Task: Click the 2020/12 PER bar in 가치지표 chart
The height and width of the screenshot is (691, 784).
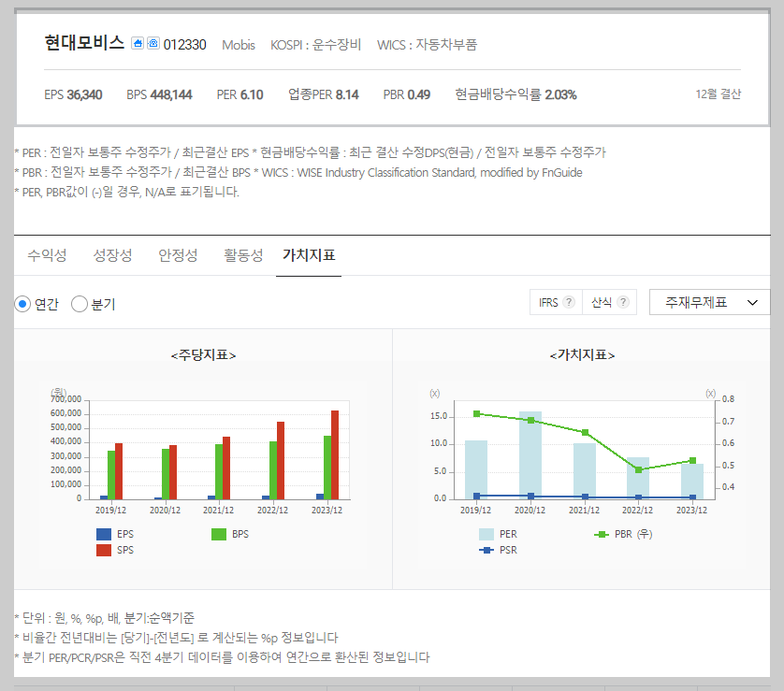Action: pos(530,455)
